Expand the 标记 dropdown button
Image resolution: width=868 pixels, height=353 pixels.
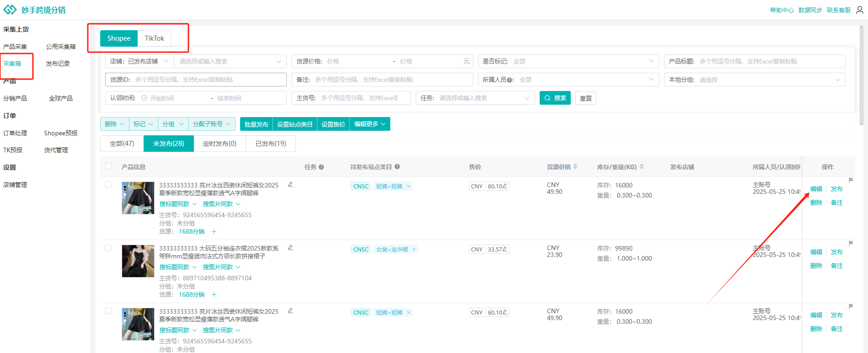(143, 124)
